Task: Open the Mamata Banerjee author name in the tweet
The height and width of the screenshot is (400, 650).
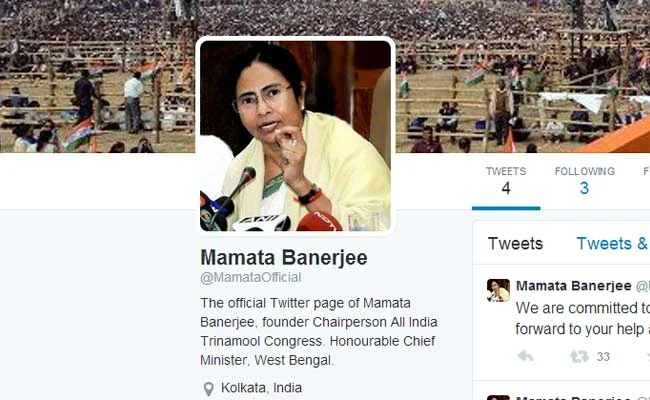Action: click(x=574, y=286)
